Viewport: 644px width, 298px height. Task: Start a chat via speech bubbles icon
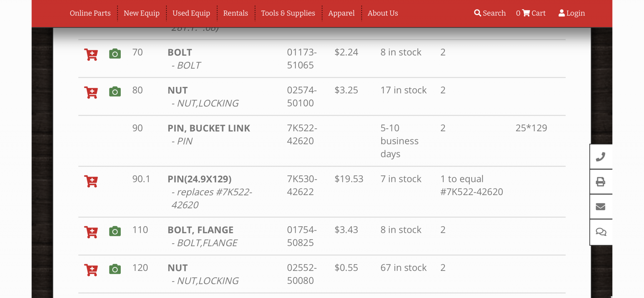[601, 232]
